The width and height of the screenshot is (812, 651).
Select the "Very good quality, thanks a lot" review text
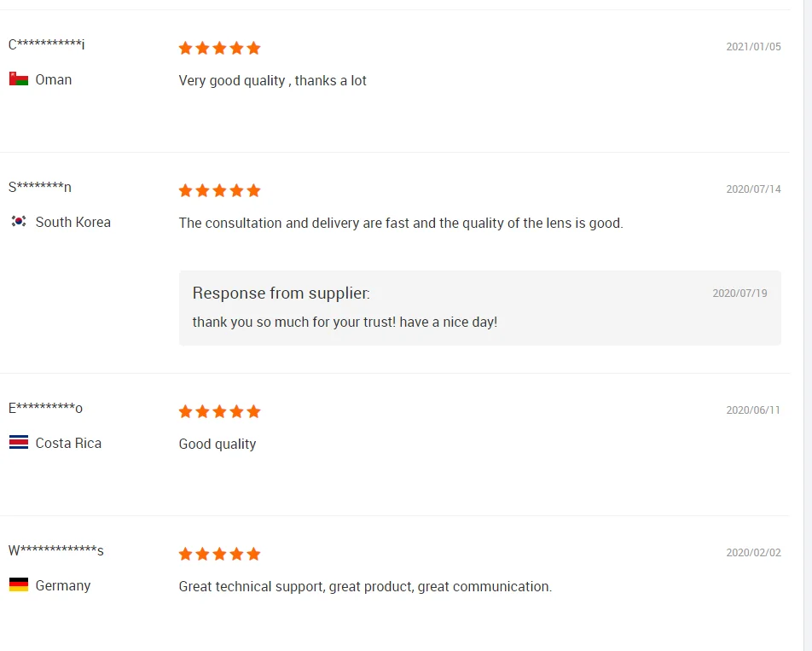(x=272, y=80)
